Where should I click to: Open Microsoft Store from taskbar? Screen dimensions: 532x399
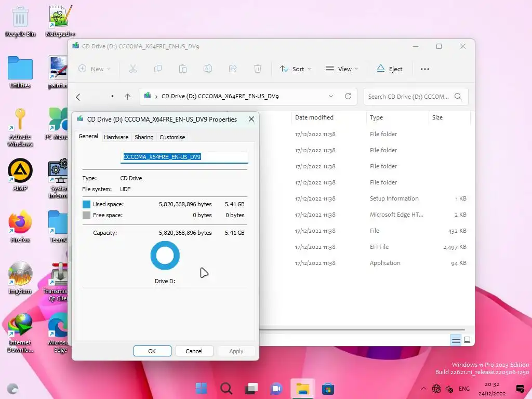(328, 389)
